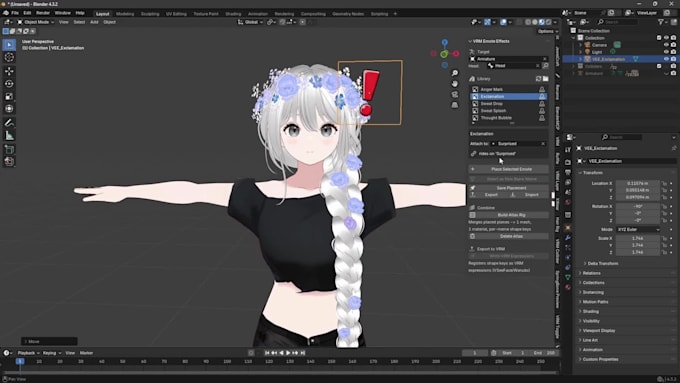Open the File menu
680x383 pixels.
pyautogui.click(x=15, y=13)
